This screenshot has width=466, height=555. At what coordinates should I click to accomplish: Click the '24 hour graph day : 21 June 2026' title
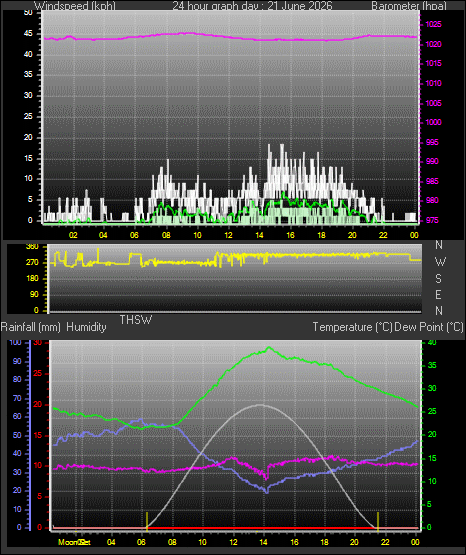252,6
